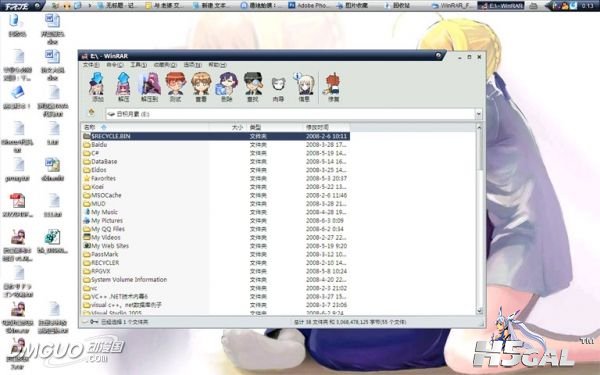Show archive 信息 (Info) toolbar icon
The image size is (600, 375).
click(304, 87)
